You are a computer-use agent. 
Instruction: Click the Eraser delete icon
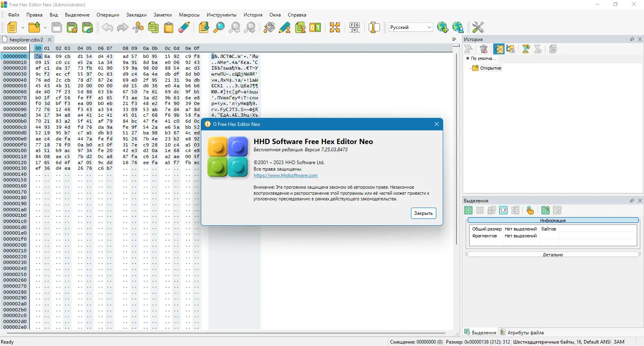[x=184, y=27]
